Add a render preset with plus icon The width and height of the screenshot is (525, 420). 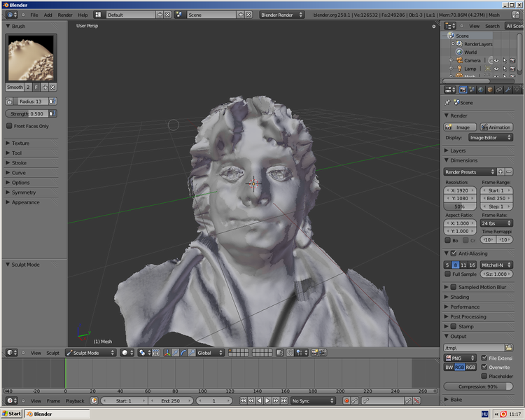pos(500,171)
